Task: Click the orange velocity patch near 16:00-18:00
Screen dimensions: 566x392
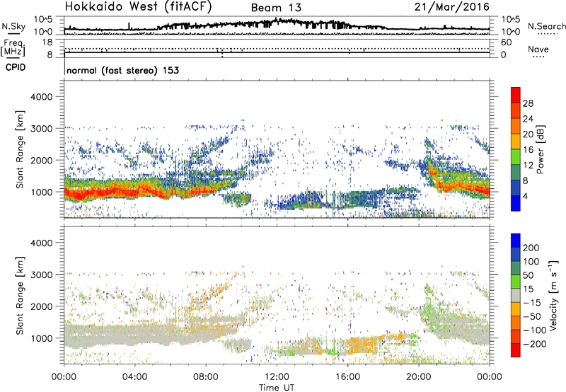Action: click(362, 345)
